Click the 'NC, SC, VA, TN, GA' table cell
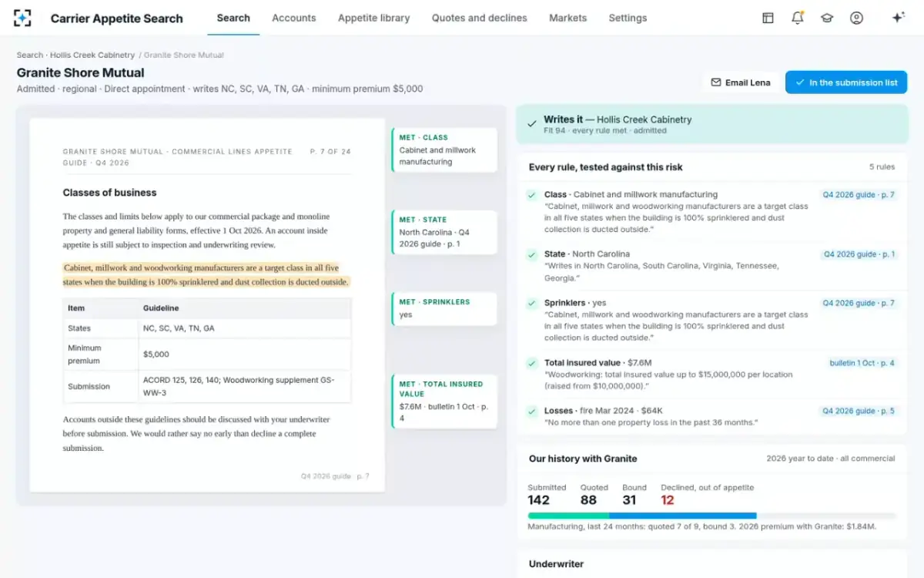Image resolution: width=924 pixels, height=578 pixels. [245, 328]
